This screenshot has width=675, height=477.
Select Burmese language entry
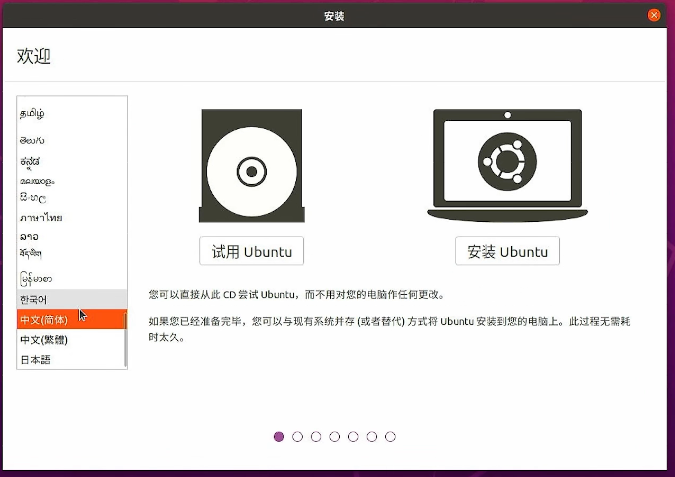click(x=71, y=279)
